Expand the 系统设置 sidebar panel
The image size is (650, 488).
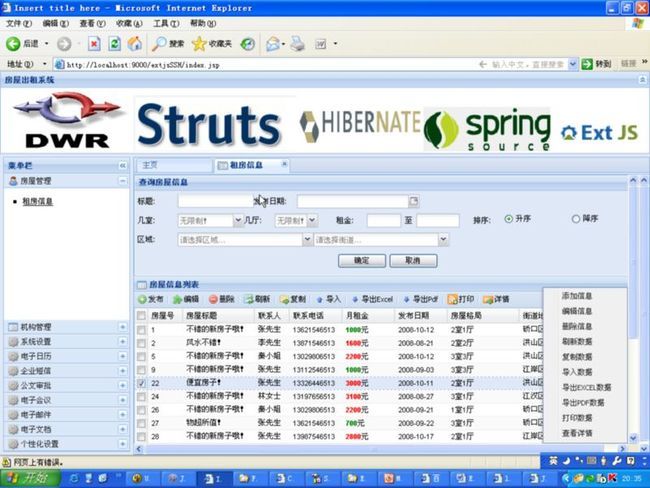(x=123, y=342)
